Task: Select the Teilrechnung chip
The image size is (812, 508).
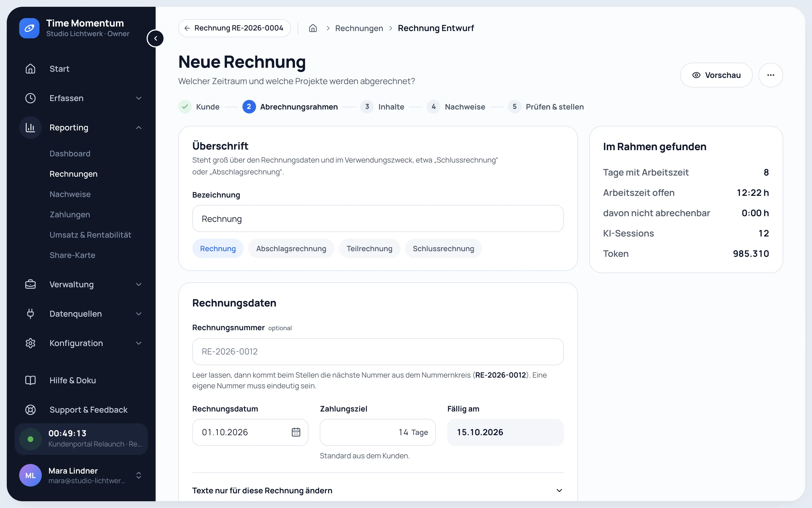Action: click(x=369, y=249)
